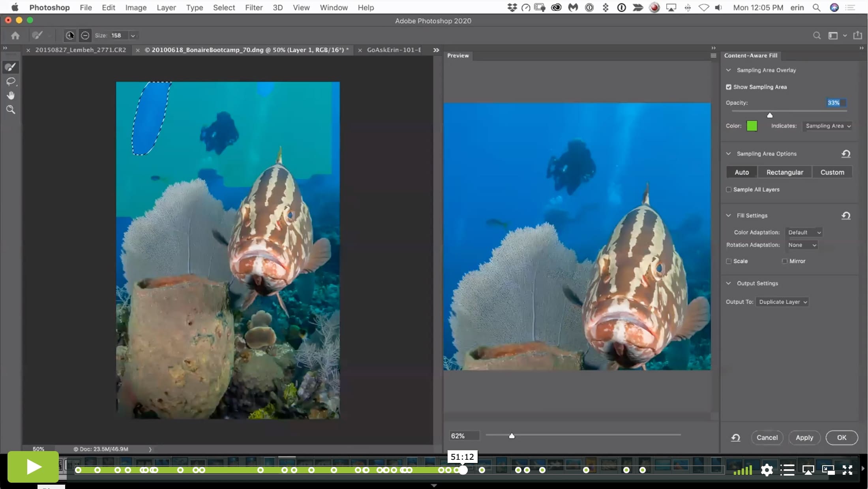The image size is (868, 489).
Task: Click the Apply button
Action: (x=804, y=438)
